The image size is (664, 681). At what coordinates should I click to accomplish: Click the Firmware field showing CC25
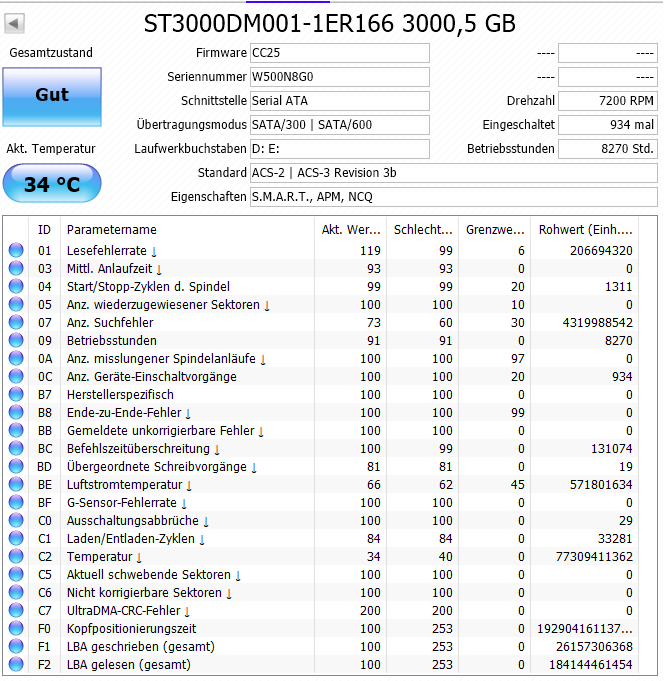click(x=340, y=53)
